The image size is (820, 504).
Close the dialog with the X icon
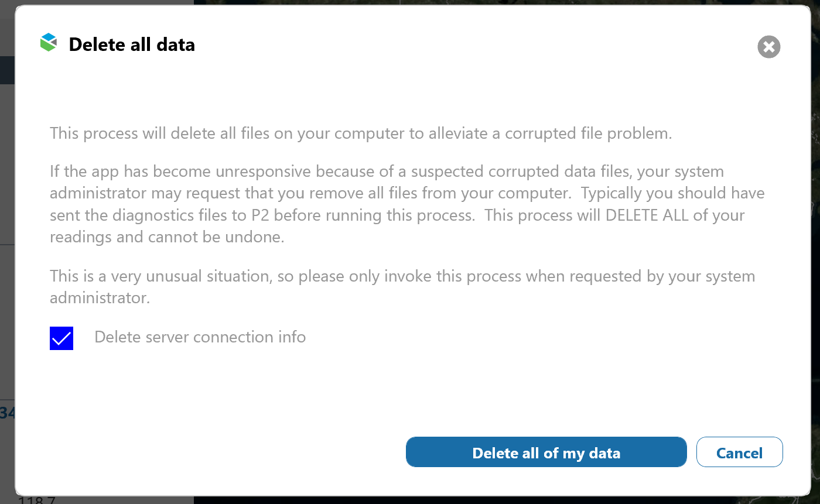pyautogui.click(x=768, y=47)
